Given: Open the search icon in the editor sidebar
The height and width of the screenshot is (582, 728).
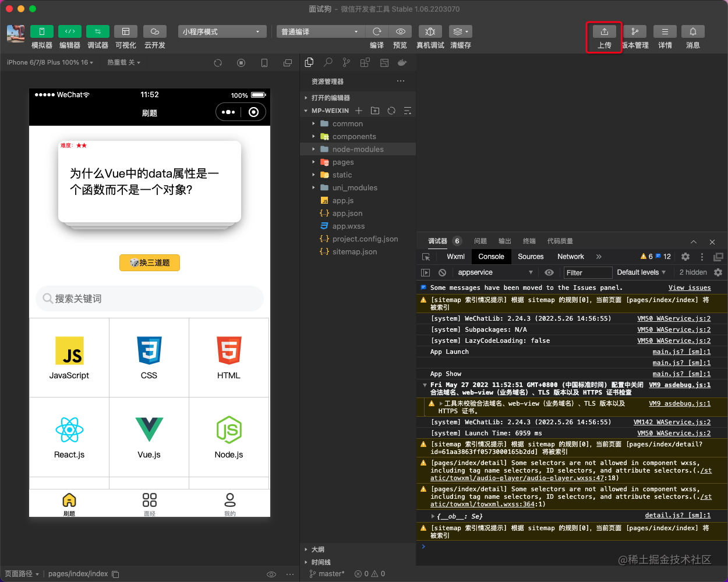Looking at the screenshot, I should click(328, 62).
